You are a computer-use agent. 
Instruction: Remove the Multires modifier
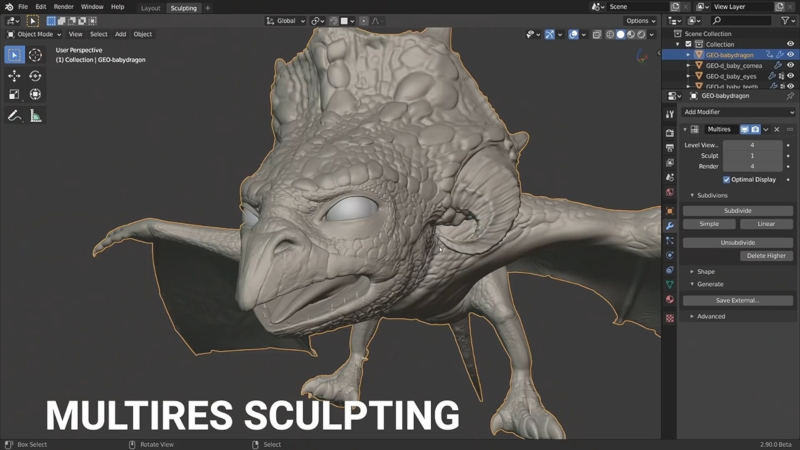777,130
